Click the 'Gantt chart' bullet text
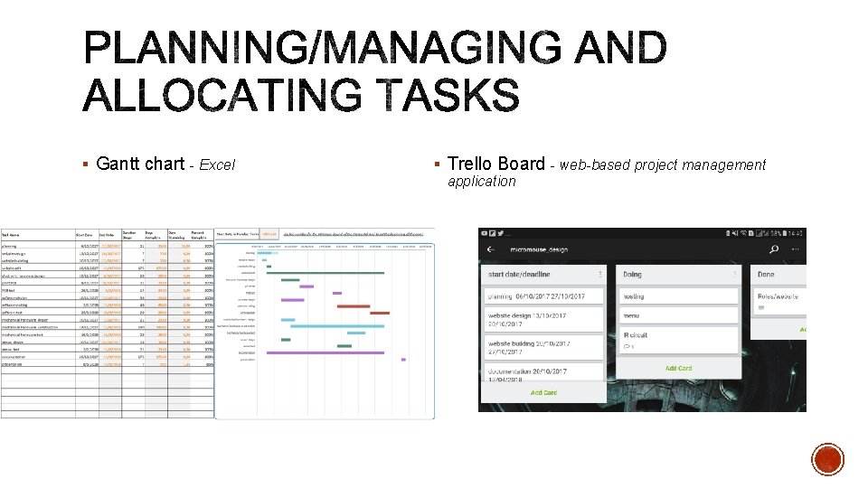Screen dimensions: 868x488 [x=140, y=164]
